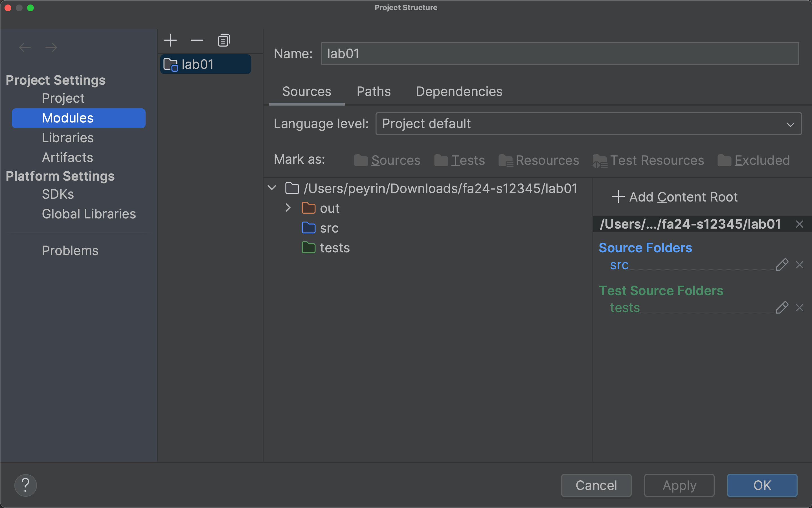
Task: Switch to the Paths tab
Action: point(374,91)
